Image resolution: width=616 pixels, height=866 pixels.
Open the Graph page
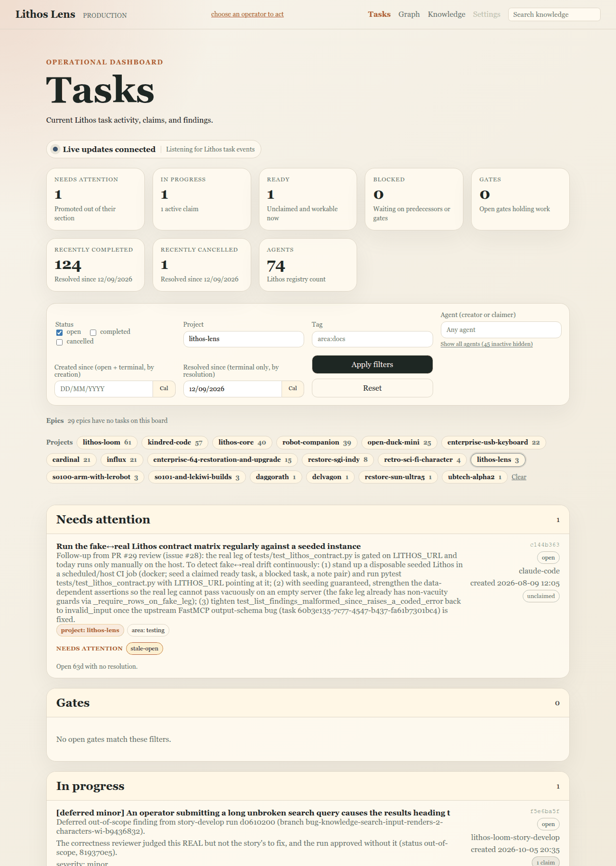pyautogui.click(x=409, y=14)
